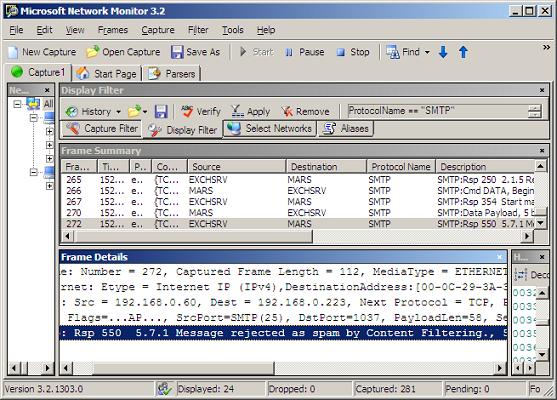Click Frame Summary horizontal scrollbar thumb
The image size is (557, 400).
[x=194, y=236]
